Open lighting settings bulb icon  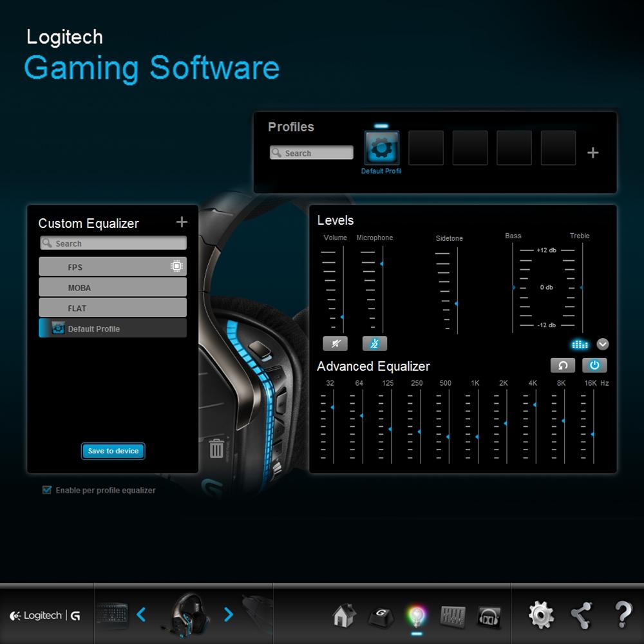point(417,616)
